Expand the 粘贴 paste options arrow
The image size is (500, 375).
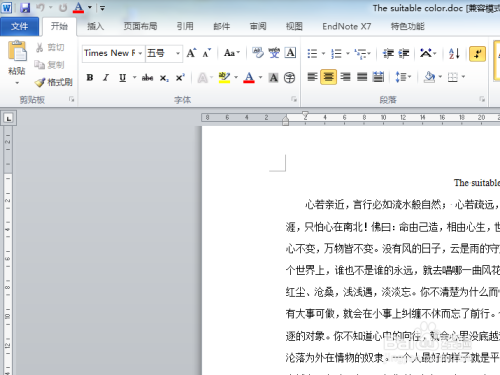pyautogui.click(x=17, y=83)
